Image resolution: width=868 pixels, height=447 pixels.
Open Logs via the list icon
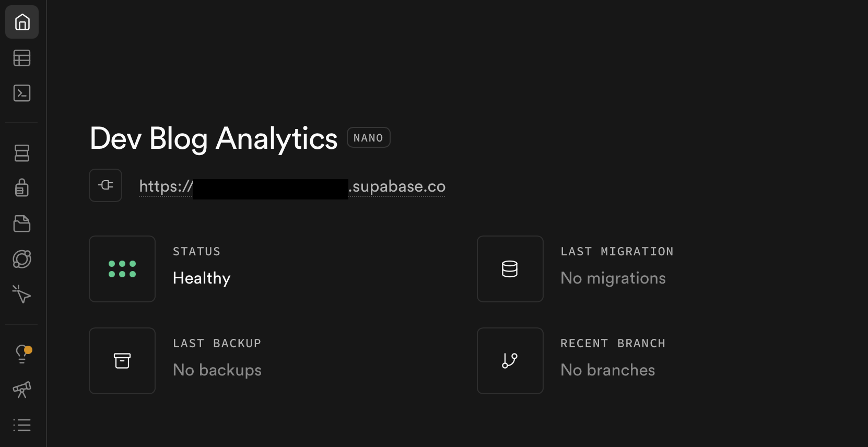[x=22, y=425]
